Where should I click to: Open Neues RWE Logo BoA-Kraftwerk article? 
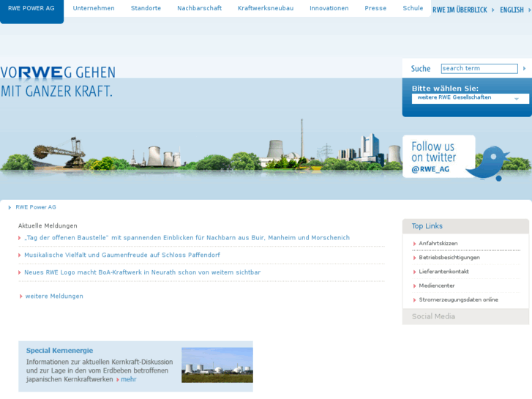pyautogui.click(x=143, y=272)
